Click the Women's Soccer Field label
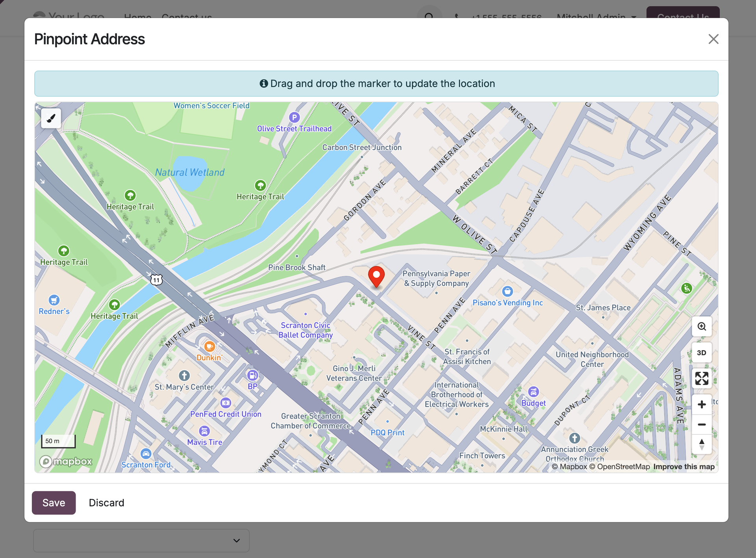Viewport: 756px width, 558px height. tap(211, 106)
